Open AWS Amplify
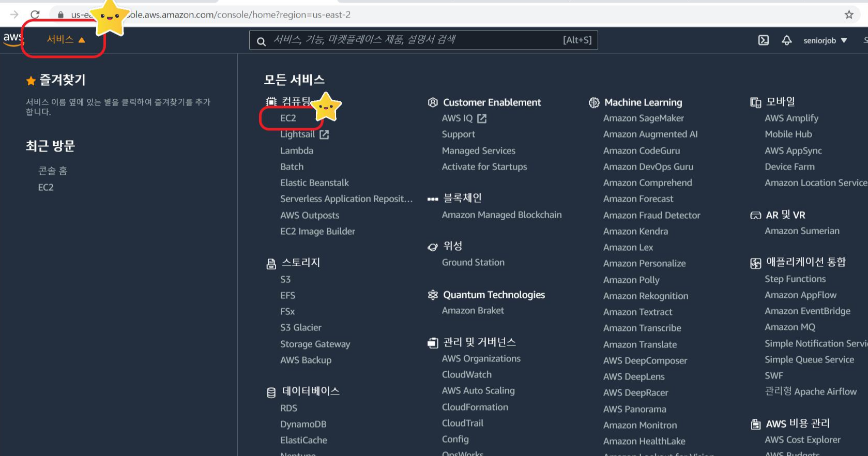 791,118
